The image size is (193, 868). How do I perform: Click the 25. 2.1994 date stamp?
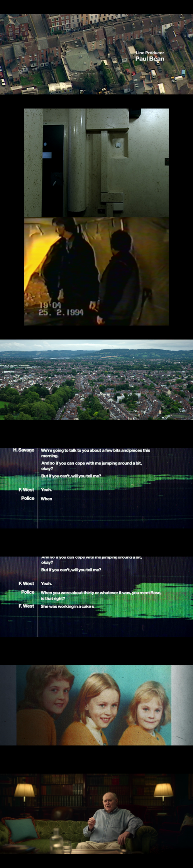[61, 312]
